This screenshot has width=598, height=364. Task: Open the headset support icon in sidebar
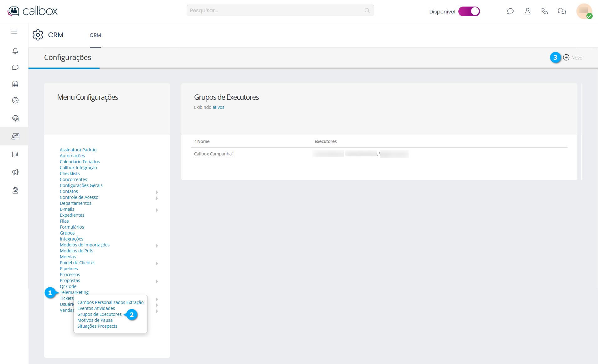(15, 118)
